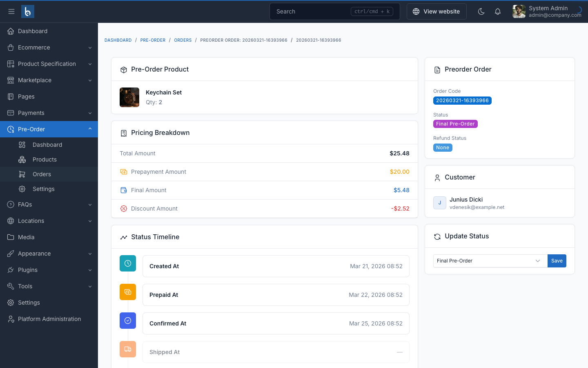This screenshot has width=588, height=368.
Task: Toggle the sidebar hamburger menu
Action: 11,11
